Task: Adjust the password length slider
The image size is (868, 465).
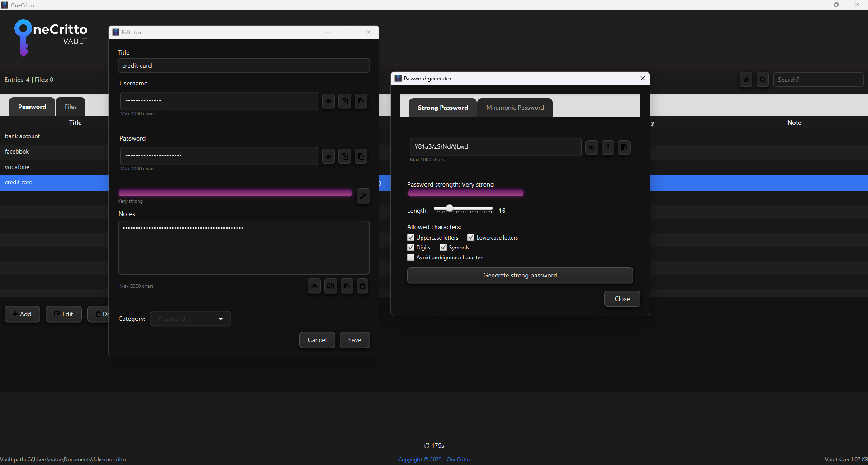Action: [x=449, y=209]
